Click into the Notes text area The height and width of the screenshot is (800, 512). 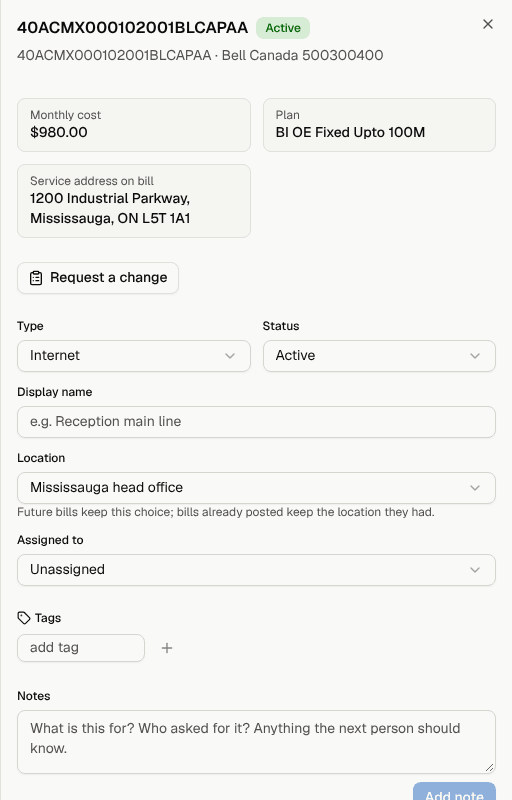pos(257,742)
